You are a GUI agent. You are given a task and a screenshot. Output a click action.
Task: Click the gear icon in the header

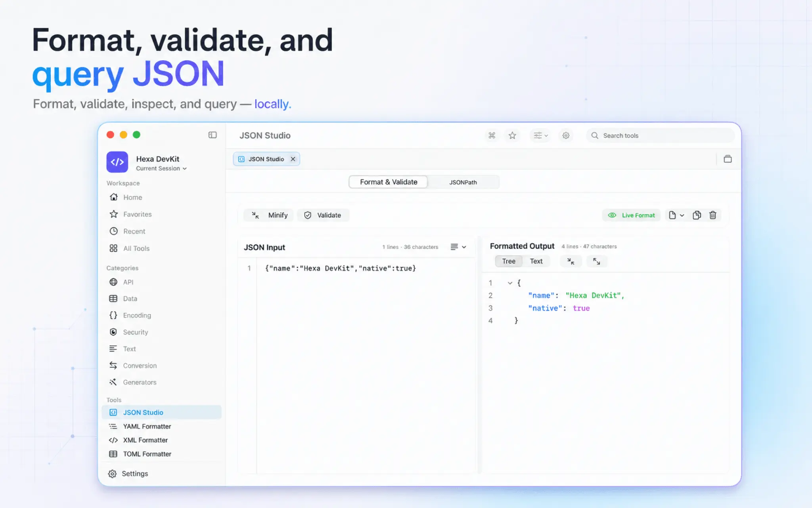click(x=566, y=136)
